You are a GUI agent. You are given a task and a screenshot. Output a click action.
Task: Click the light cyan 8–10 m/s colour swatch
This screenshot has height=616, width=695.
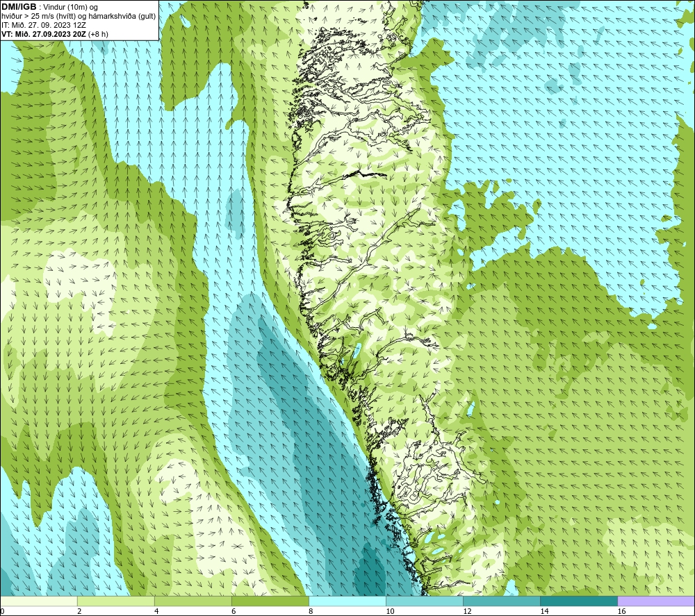pos(347,601)
